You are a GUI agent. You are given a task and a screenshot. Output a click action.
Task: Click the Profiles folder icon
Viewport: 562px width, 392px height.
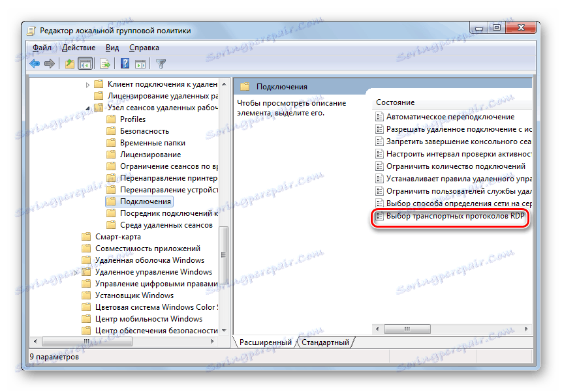click(x=111, y=119)
